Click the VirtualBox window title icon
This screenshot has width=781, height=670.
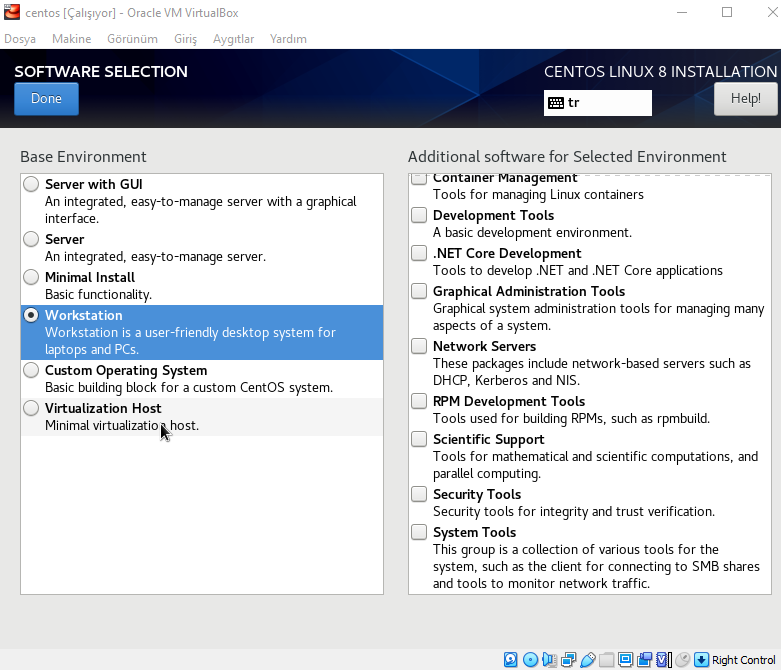pos(11,12)
